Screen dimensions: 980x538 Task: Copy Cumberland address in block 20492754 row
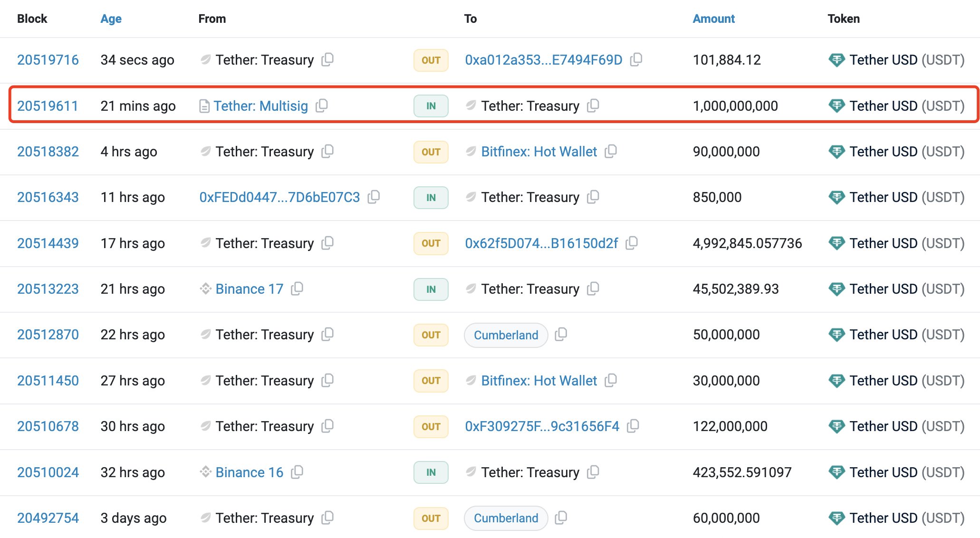click(561, 518)
